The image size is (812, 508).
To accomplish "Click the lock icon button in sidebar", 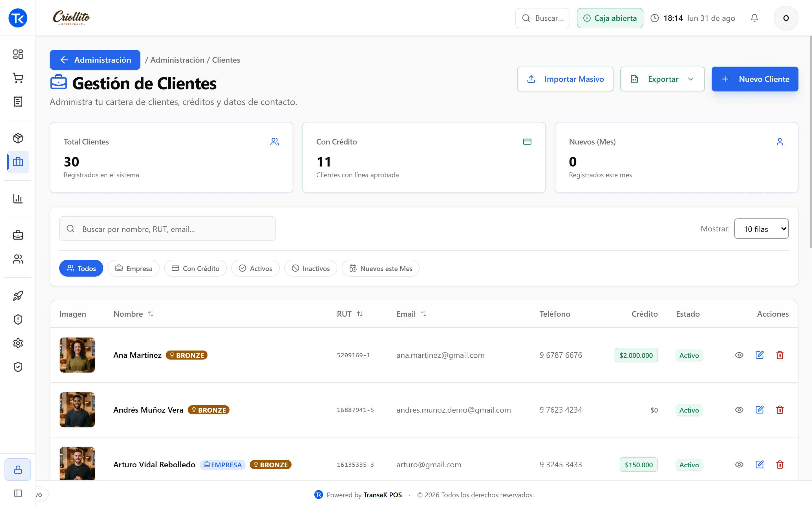I will pos(18,469).
